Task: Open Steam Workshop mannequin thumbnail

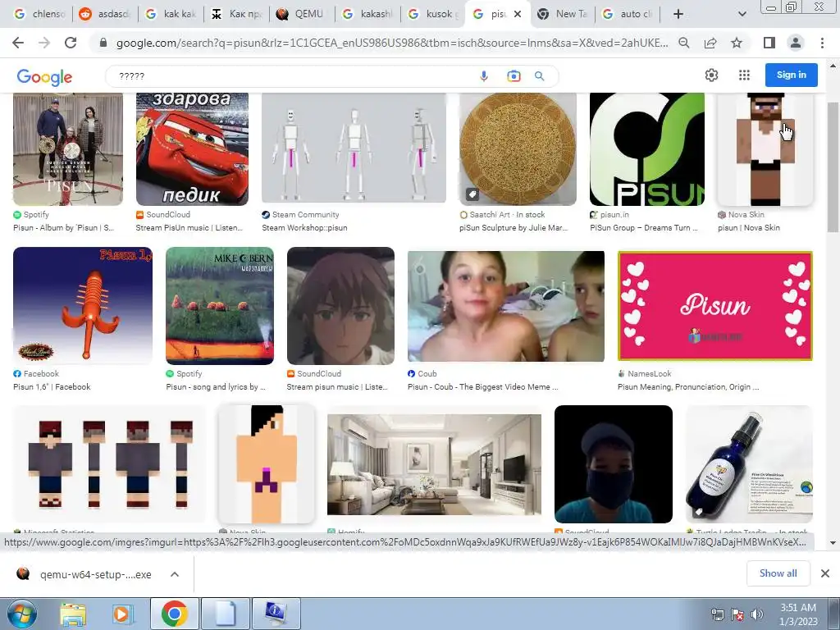Action: [x=354, y=148]
